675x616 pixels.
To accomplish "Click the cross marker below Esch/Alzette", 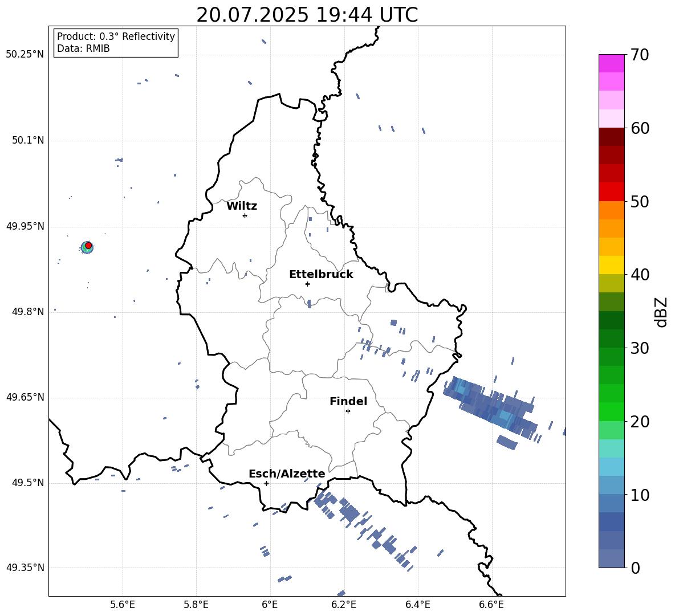I will (266, 483).
